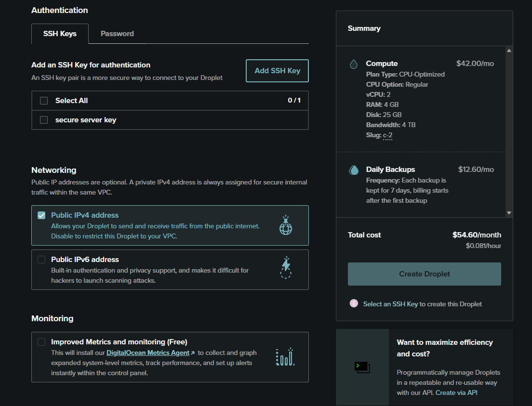Click the Authentication section heading
532x406 pixels.
tap(59, 10)
